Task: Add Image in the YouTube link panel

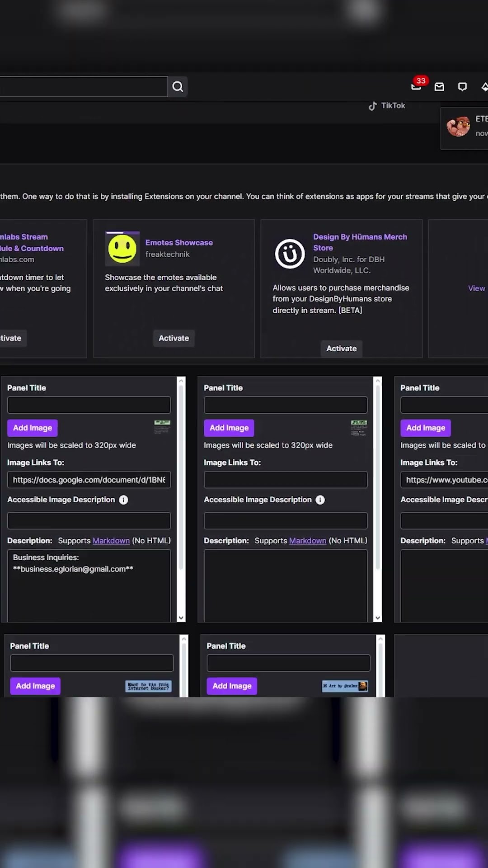Action: coord(426,428)
